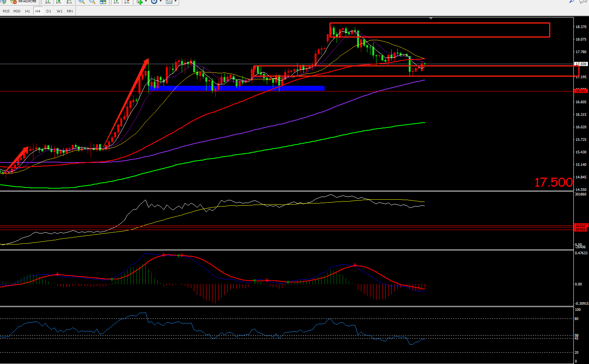This screenshot has height=364, width=589.
Task: Select the H1 timeframe button
Action: pyautogui.click(x=27, y=11)
